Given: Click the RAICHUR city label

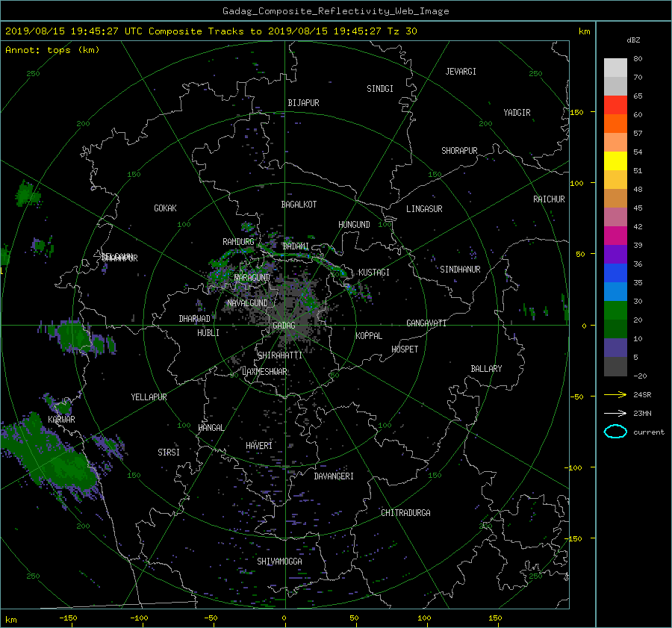Looking at the screenshot, I should (549, 199).
